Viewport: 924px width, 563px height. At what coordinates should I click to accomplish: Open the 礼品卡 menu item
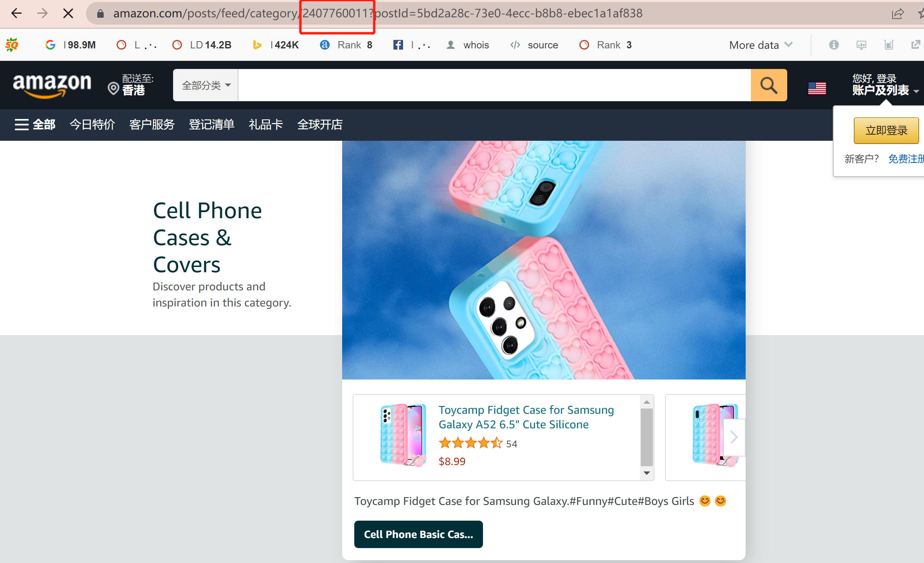[x=265, y=125]
